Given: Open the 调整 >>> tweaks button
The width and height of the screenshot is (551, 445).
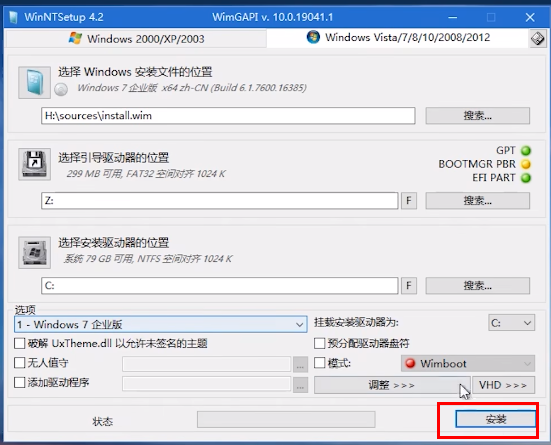Looking at the screenshot, I should 392,385.
